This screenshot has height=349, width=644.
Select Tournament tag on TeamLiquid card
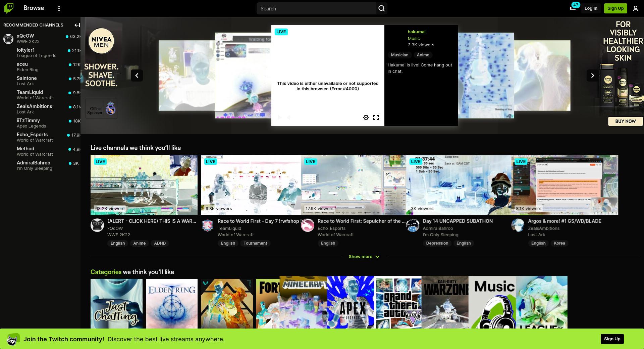(255, 243)
